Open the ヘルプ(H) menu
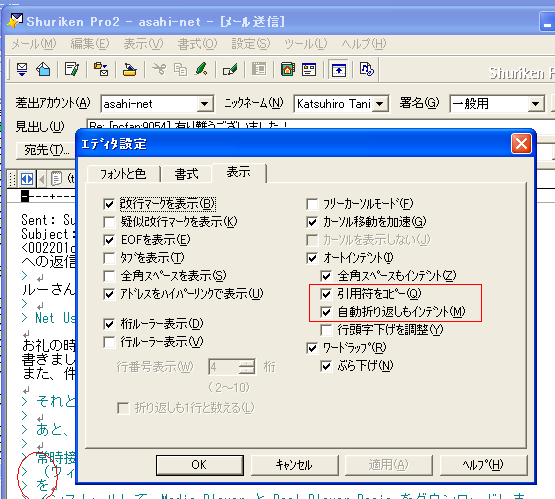 pyautogui.click(x=364, y=44)
